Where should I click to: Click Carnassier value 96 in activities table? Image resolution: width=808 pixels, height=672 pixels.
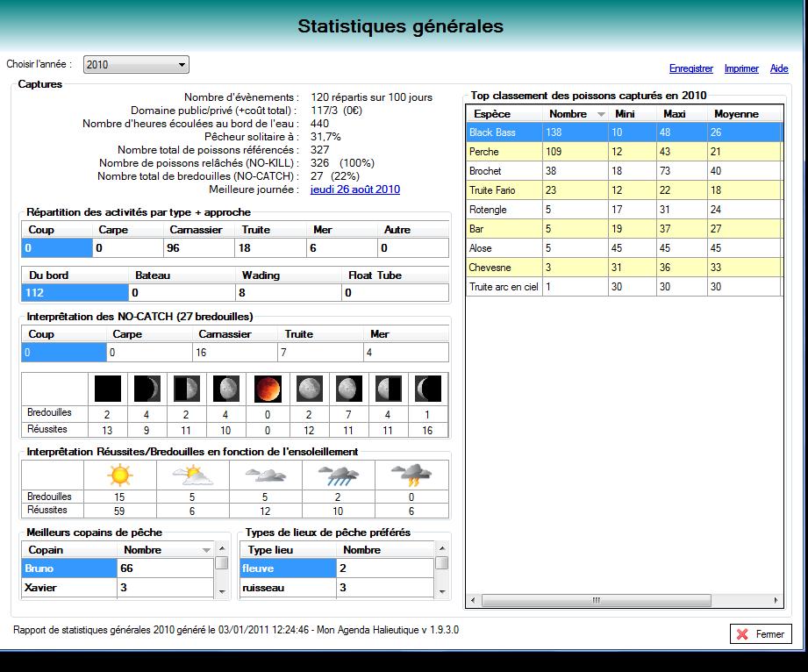199,248
